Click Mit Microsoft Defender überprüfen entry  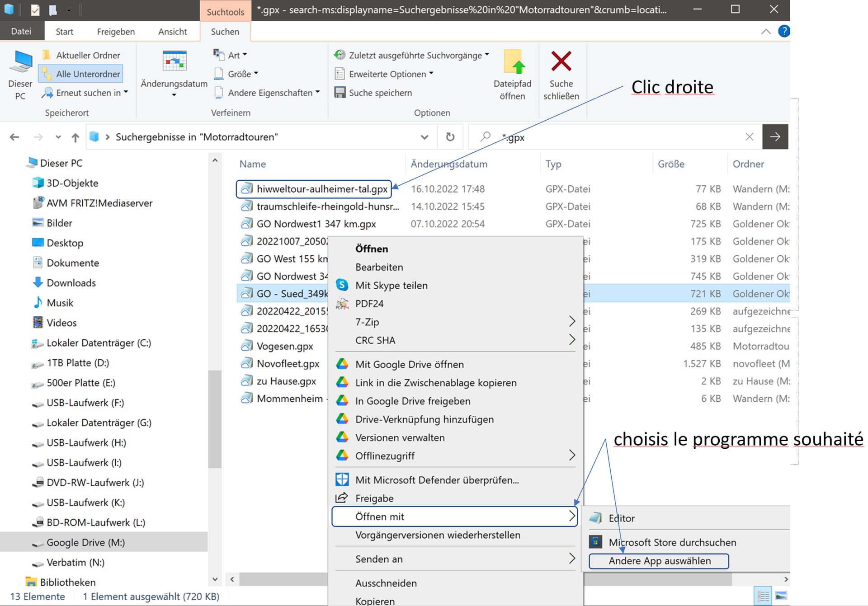[x=437, y=480]
